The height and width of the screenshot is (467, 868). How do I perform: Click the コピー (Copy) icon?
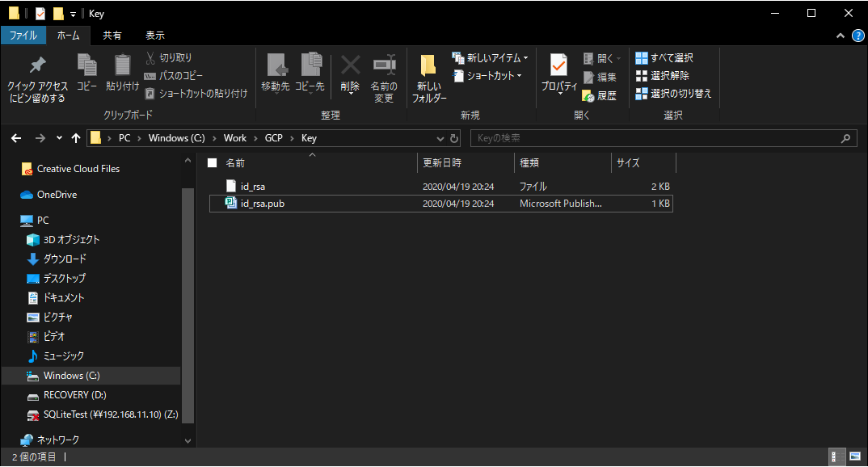coord(86,73)
